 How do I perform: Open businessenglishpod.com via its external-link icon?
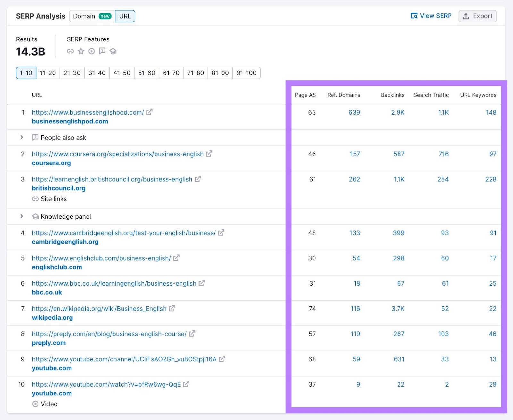(x=149, y=112)
